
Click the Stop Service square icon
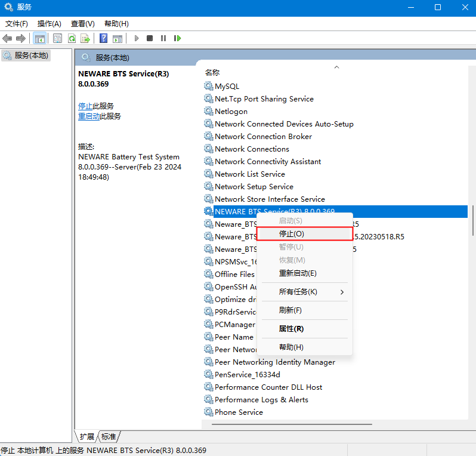pyautogui.click(x=150, y=38)
